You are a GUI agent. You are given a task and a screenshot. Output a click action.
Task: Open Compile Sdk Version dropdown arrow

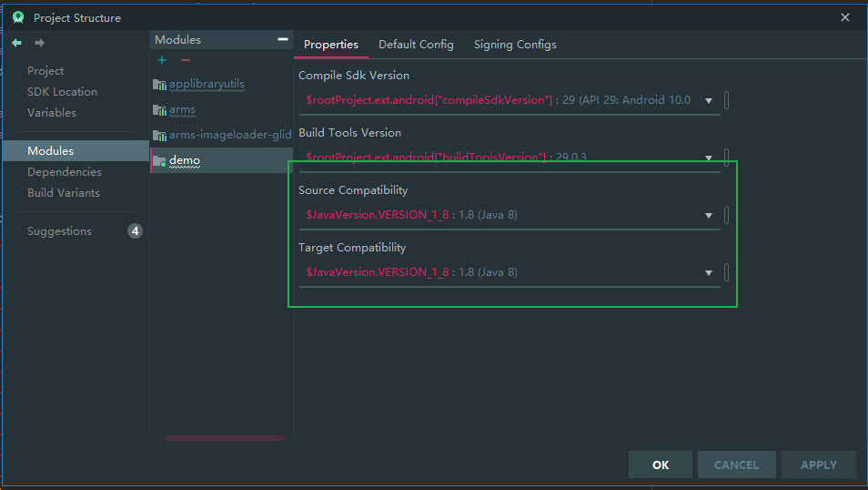pos(709,100)
